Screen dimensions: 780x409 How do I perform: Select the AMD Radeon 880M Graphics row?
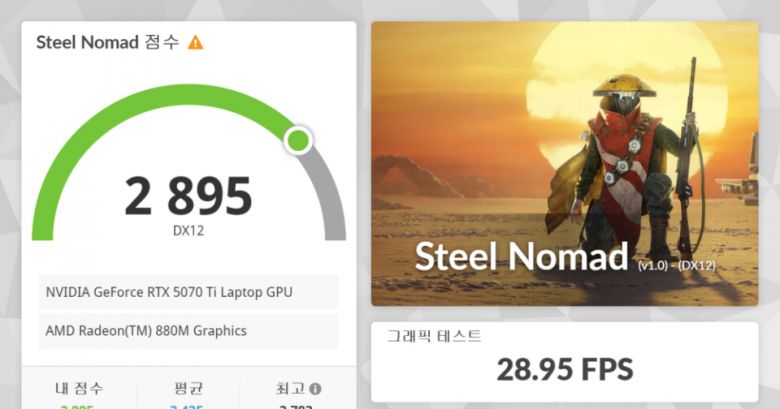(x=188, y=331)
